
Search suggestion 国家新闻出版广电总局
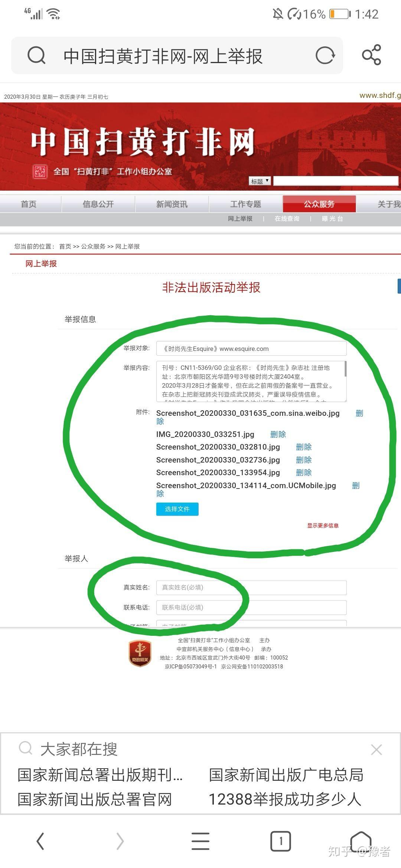[x=286, y=775]
